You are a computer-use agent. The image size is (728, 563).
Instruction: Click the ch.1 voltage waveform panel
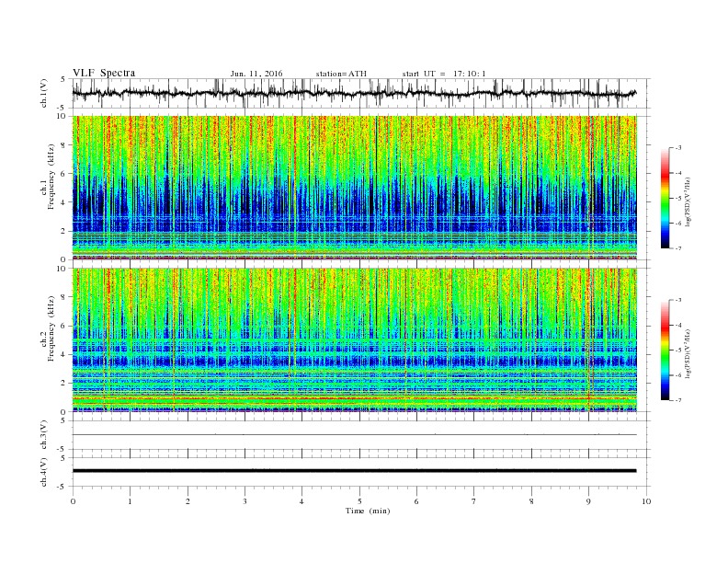pyautogui.click(x=361, y=93)
